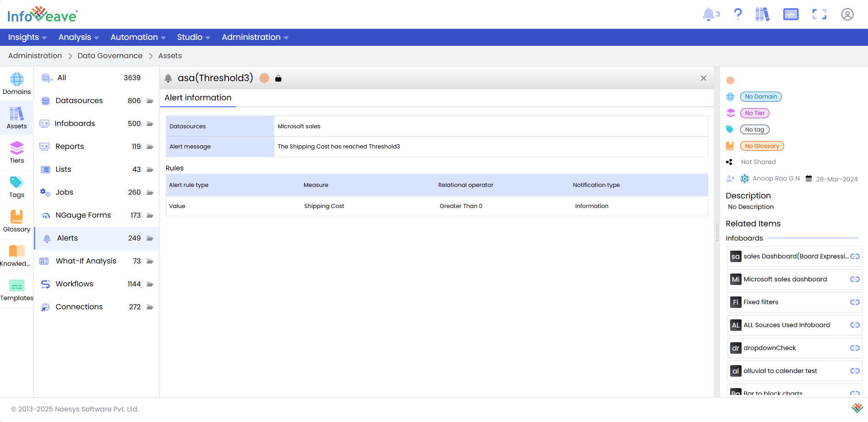Open the help question mark icon
Screen dimensions: 868x422
[737, 14]
